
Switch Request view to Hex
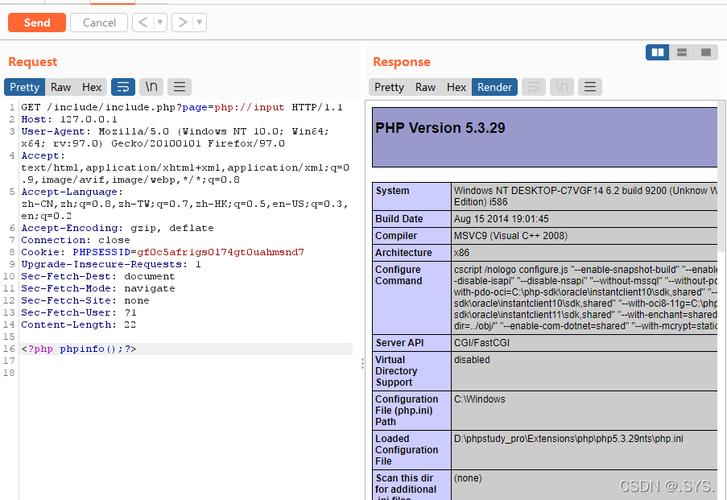91,87
